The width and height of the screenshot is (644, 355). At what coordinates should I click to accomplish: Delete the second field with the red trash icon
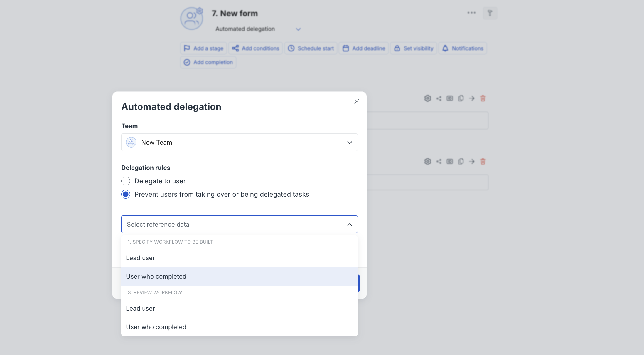click(x=483, y=161)
